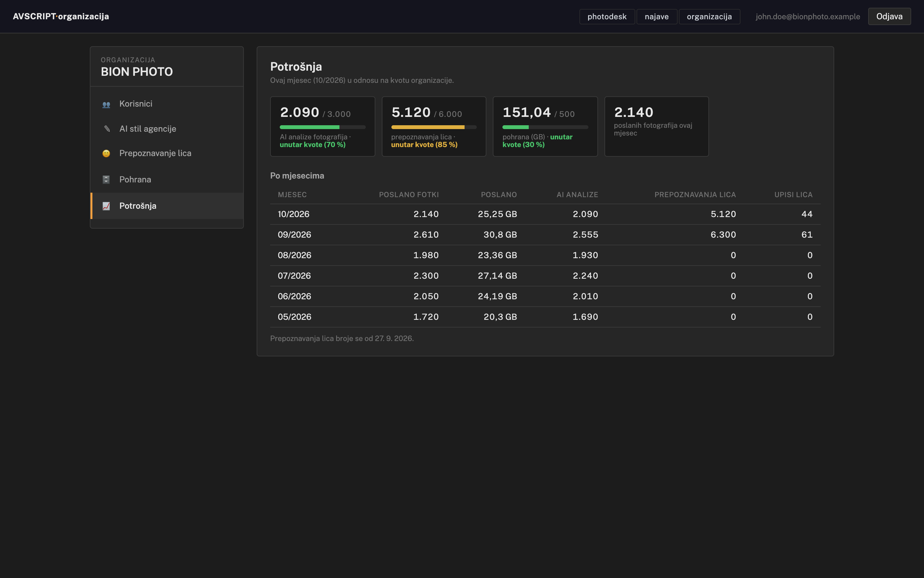The image size is (924, 578).
Task: Click the unutar kvote (85 %) status text
Action: (x=424, y=145)
